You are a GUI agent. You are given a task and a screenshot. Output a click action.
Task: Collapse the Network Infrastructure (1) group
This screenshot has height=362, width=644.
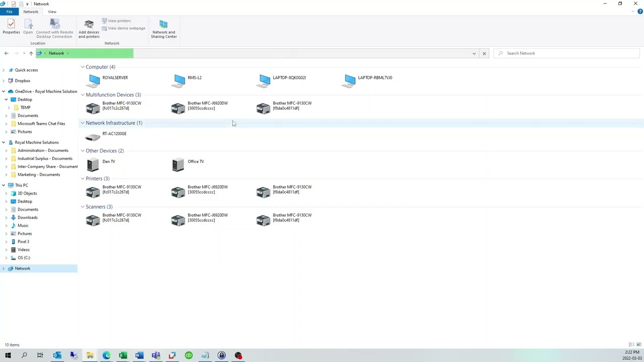coord(83,123)
